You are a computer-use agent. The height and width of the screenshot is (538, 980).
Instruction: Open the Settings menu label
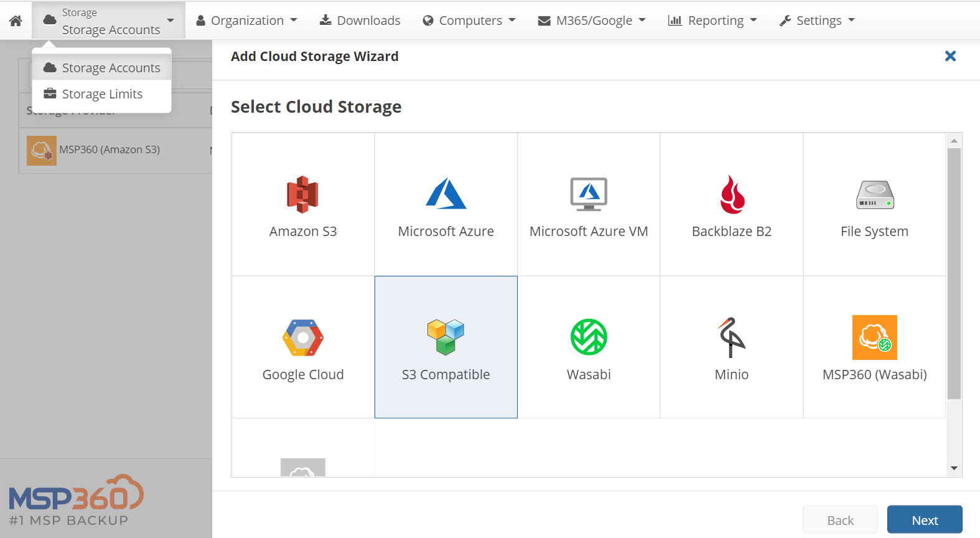819,21
